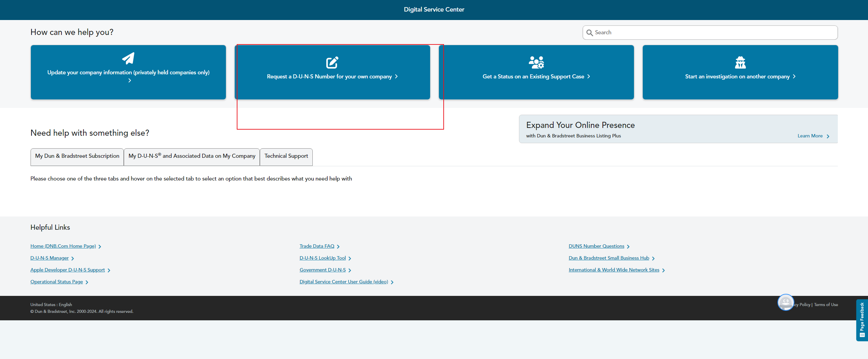
Task: Click chevron beside Apple Developer D-U-N-S Support
Action: click(x=109, y=270)
